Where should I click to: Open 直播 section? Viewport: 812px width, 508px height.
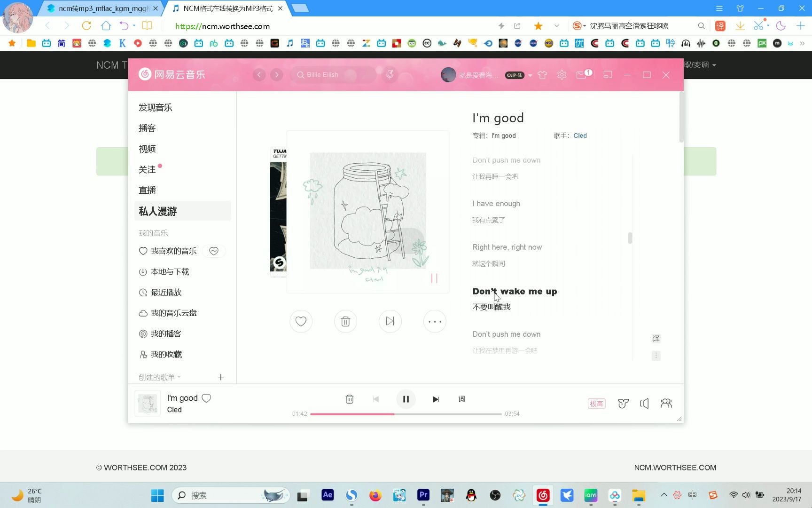pos(147,190)
